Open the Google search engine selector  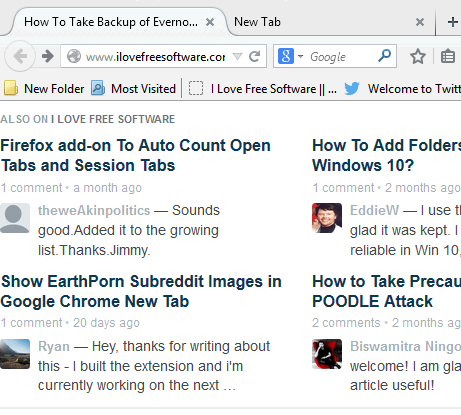pyautogui.click(x=290, y=56)
